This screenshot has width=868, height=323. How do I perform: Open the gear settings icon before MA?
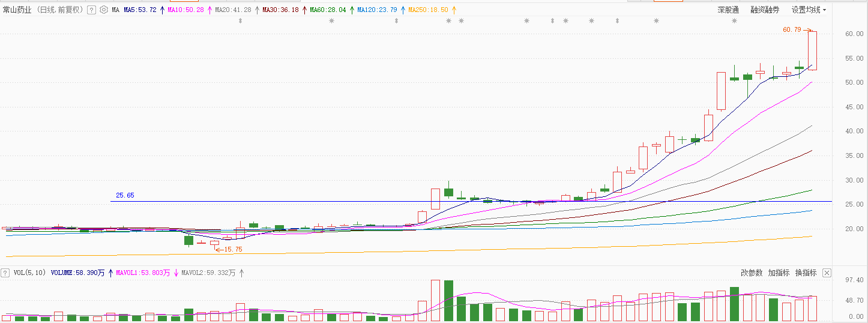tap(103, 10)
